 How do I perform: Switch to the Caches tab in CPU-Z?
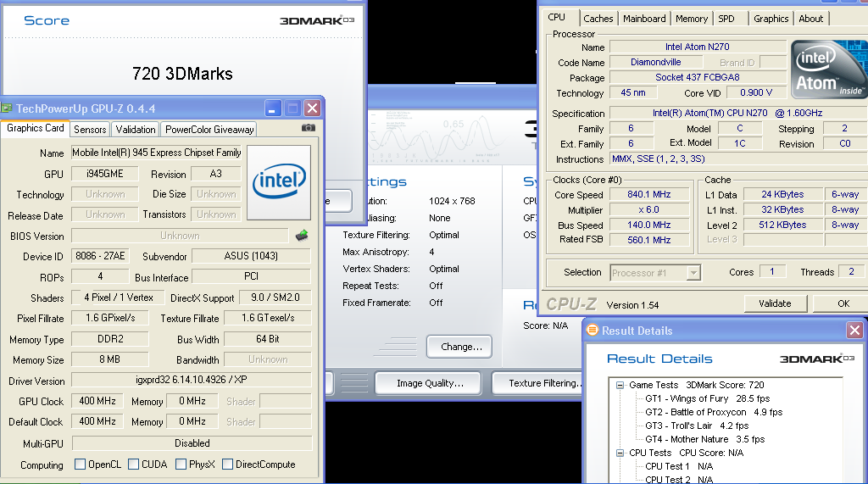pos(598,19)
